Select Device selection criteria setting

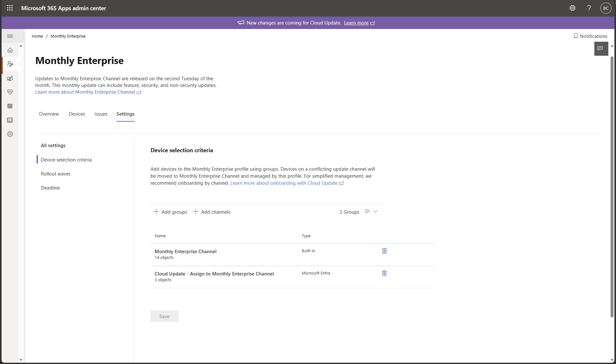(x=66, y=160)
